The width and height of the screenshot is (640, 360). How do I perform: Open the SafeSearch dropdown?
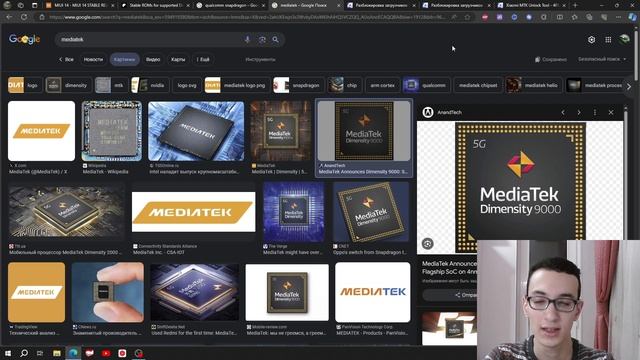tap(602, 59)
